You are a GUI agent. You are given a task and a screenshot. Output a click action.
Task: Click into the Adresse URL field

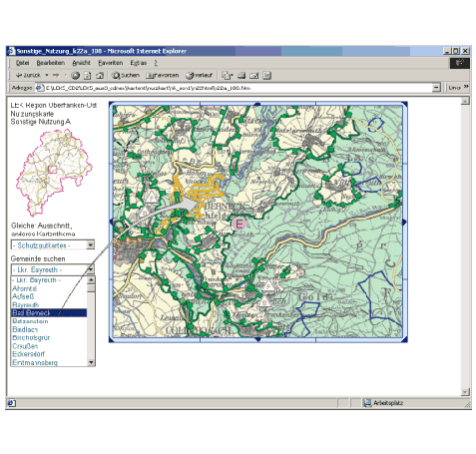(x=238, y=88)
